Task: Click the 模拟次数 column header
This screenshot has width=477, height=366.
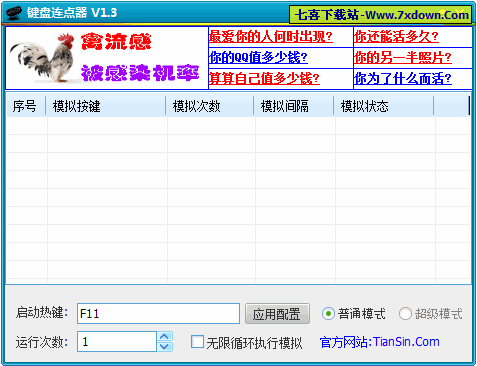Action: click(210, 106)
